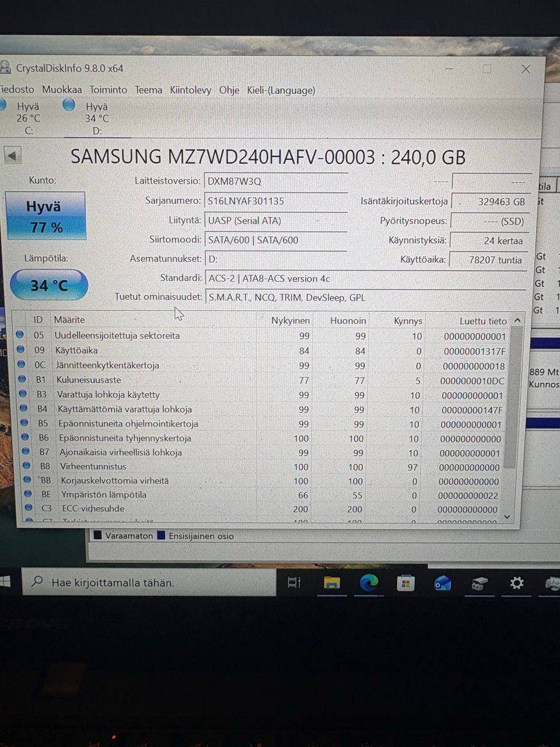Screen dimensions: 560x747
Task: Click the Kynnys column header
Action: 408,321
